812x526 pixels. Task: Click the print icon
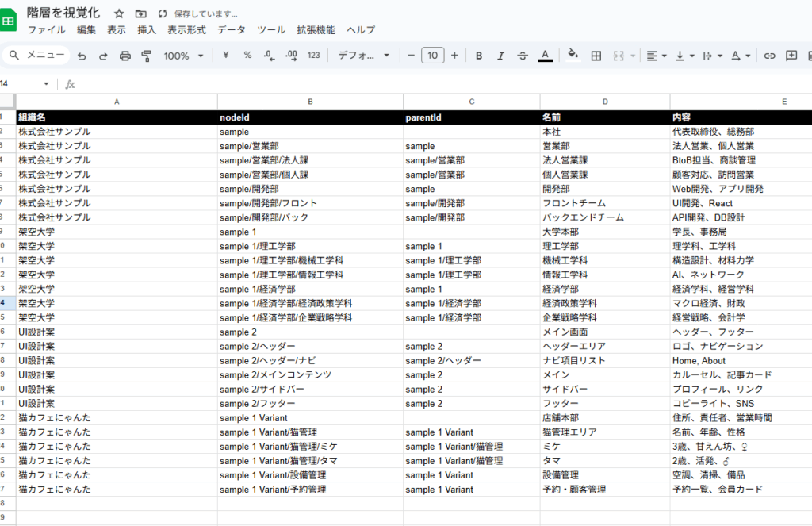[124, 56]
